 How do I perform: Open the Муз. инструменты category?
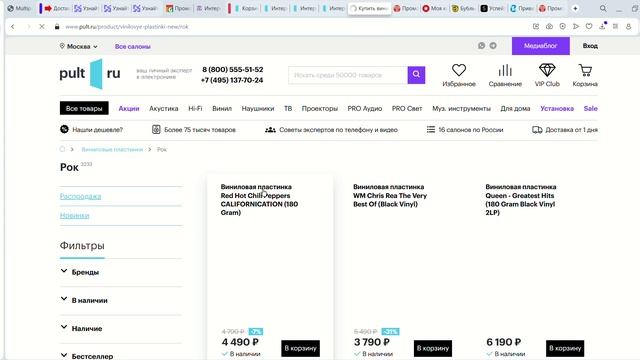point(461,109)
